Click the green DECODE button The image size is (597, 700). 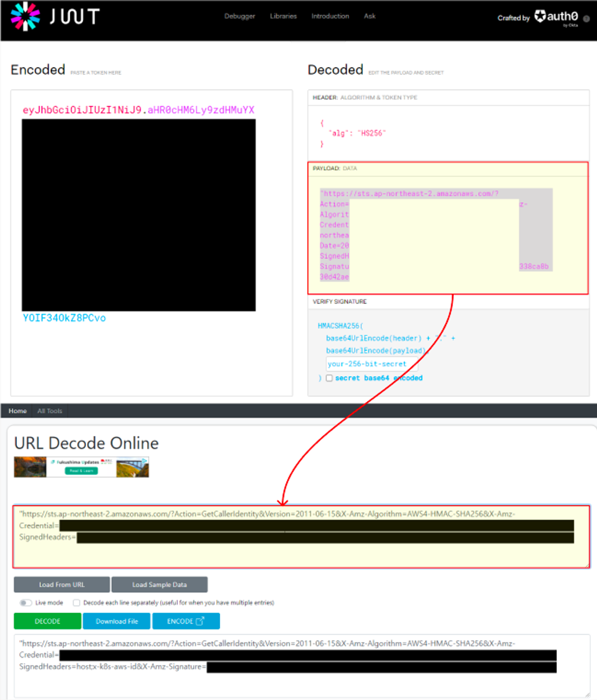(x=47, y=621)
